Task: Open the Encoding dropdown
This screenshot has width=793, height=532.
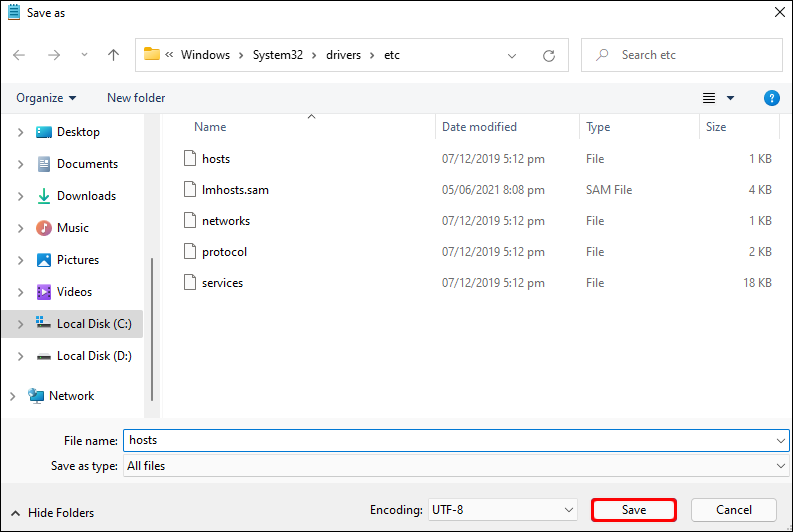Action: pyautogui.click(x=502, y=510)
